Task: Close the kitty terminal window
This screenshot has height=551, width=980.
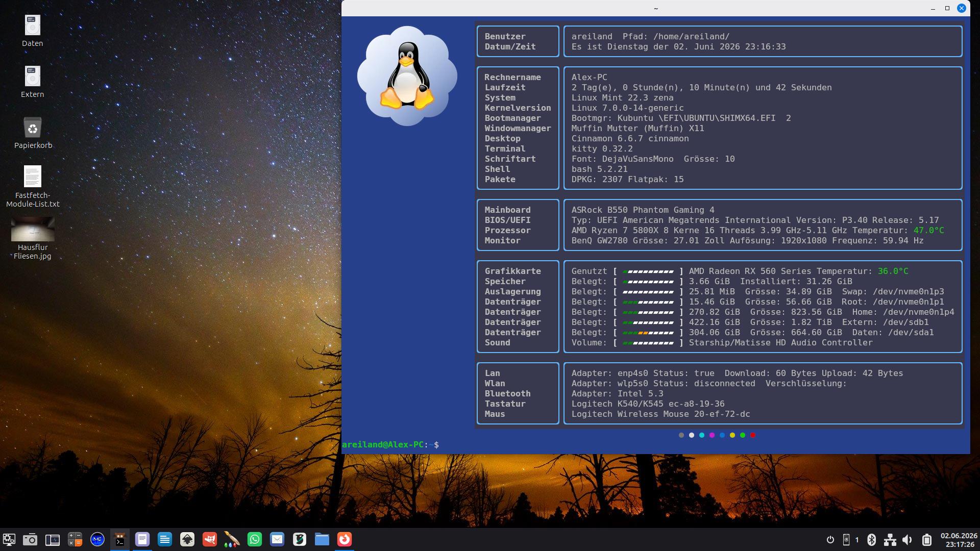Action: point(962,8)
